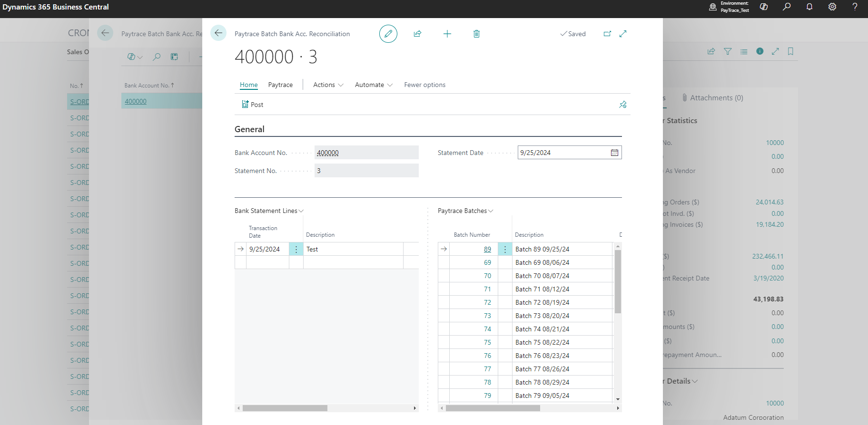
Task: Open the card in a new window
Action: pos(607,34)
